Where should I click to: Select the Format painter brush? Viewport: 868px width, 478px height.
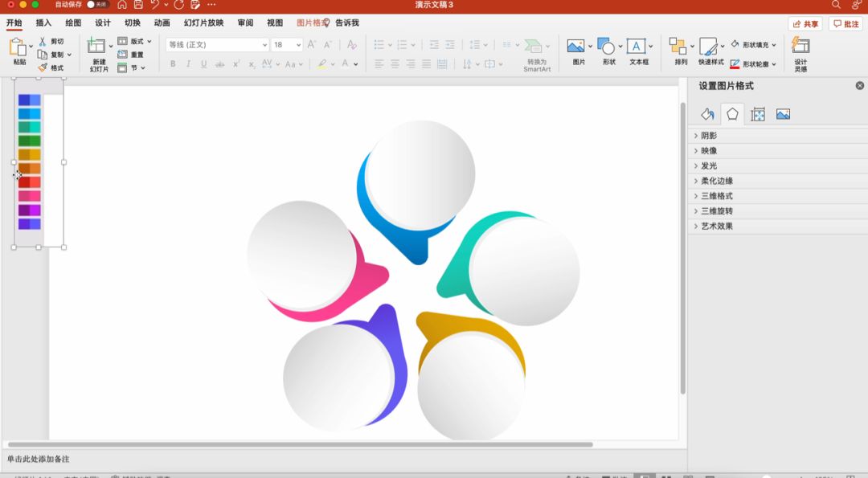[43, 67]
